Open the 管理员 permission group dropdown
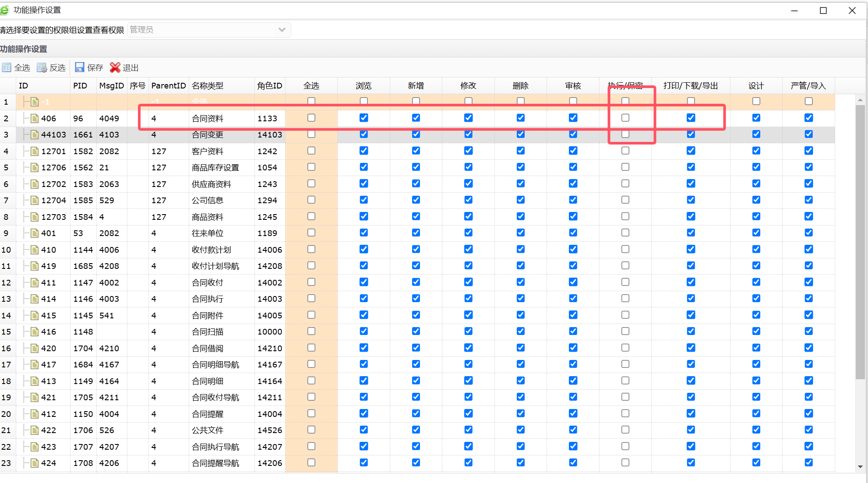This screenshot has width=868, height=483. [x=282, y=29]
